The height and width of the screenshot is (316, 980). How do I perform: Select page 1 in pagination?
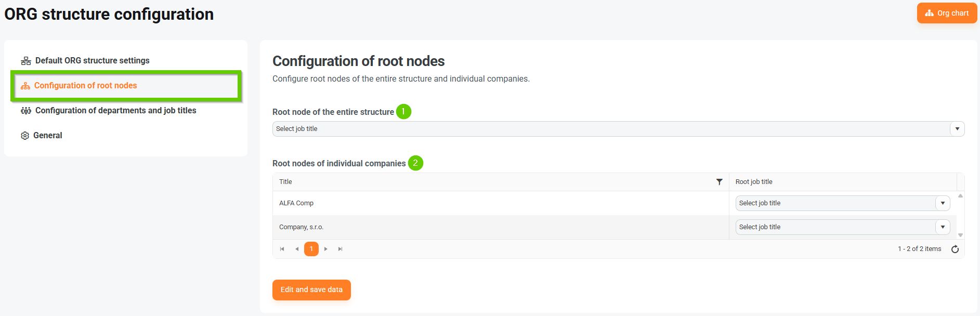tap(311, 249)
